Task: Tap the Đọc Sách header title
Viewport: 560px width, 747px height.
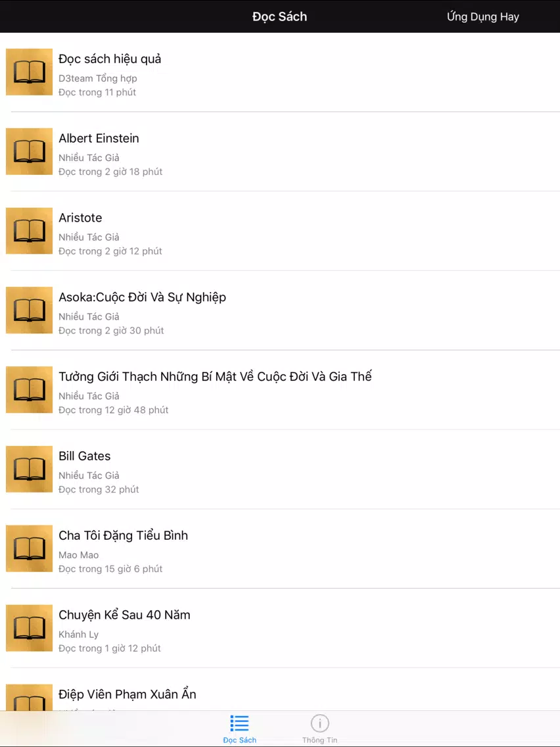Action: coord(280,16)
